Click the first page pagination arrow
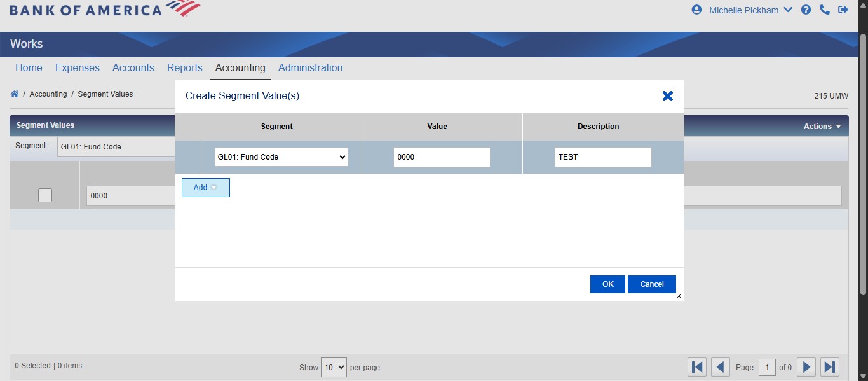Image resolution: width=868 pixels, height=381 pixels. click(696, 366)
